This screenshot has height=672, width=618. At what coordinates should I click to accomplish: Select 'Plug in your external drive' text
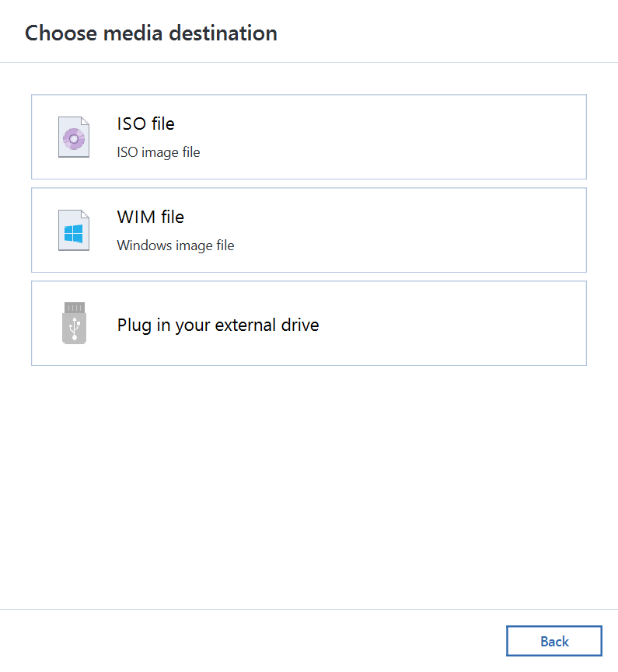pyautogui.click(x=218, y=325)
